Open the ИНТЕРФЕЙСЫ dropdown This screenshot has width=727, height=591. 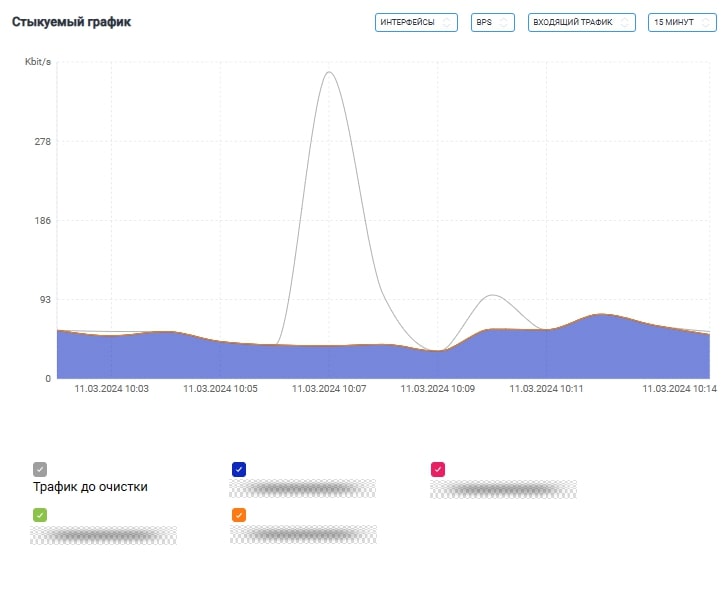pyautogui.click(x=416, y=22)
